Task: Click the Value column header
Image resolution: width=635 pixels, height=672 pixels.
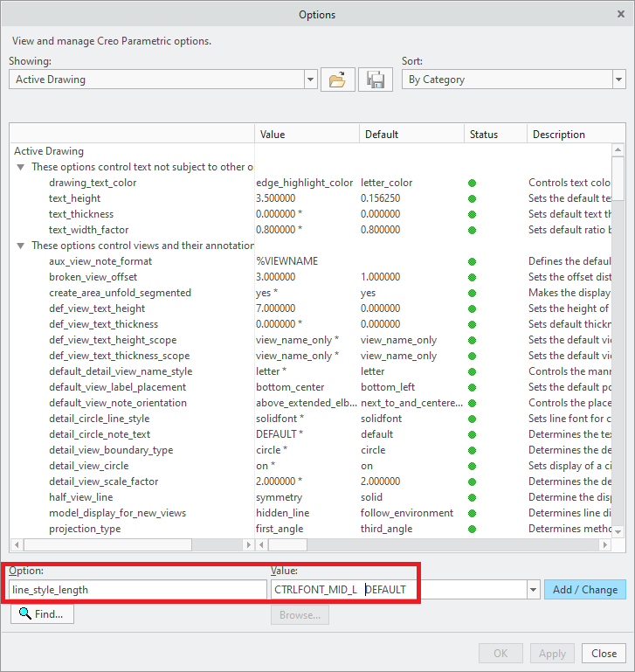Action: tap(306, 135)
